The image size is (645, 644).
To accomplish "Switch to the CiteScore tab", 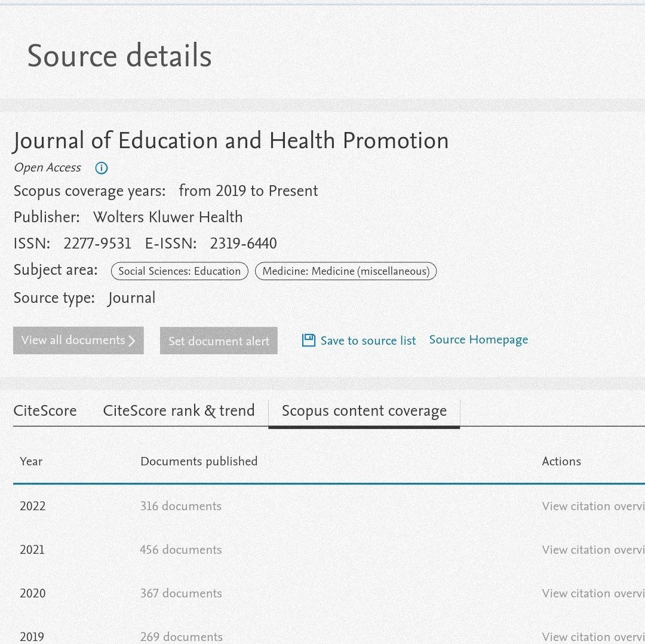I will tap(45, 411).
